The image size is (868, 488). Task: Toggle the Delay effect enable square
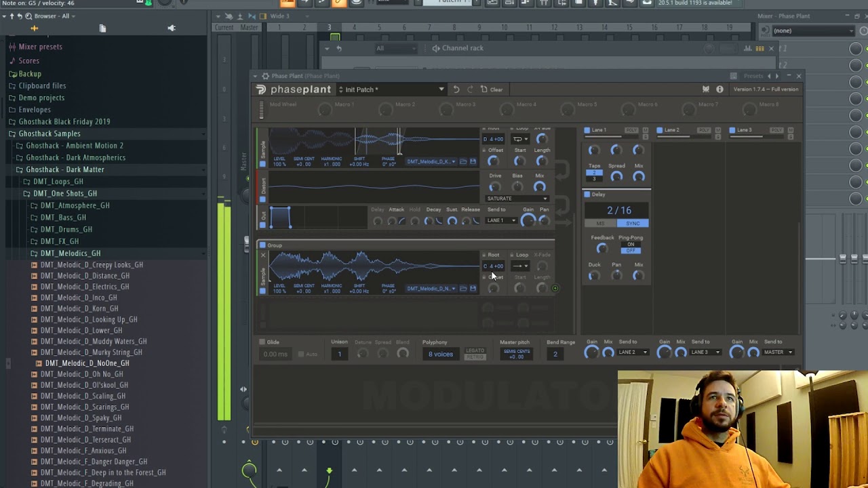pos(587,195)
